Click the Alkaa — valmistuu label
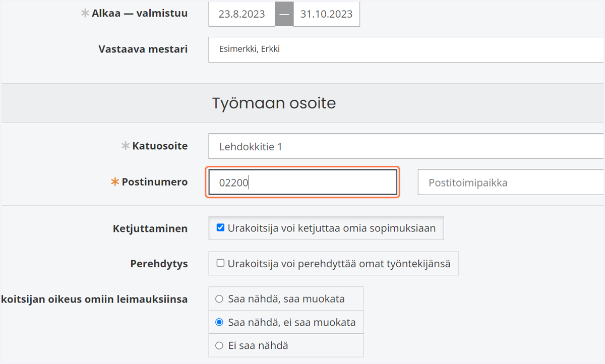 pyautogui.click(x=140, y=13)
